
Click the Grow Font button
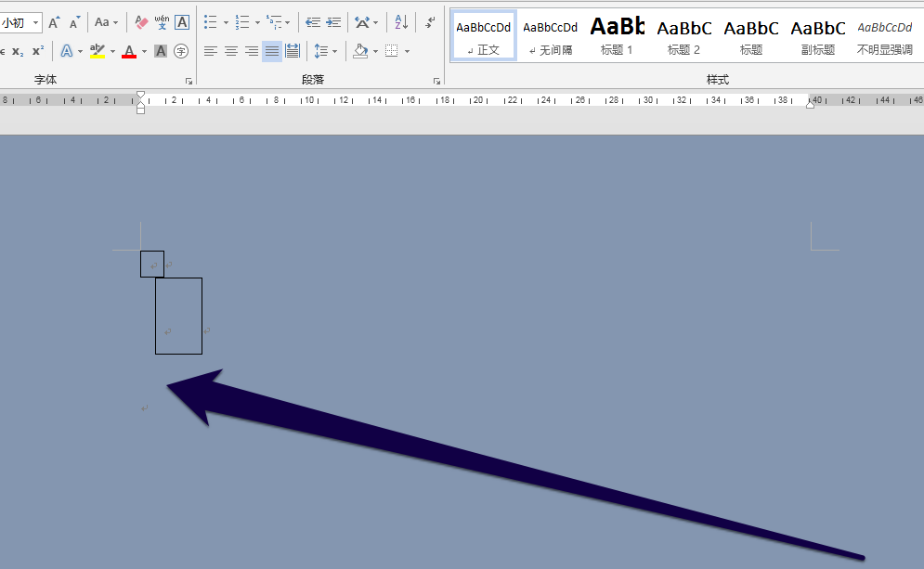coord(54,23)
